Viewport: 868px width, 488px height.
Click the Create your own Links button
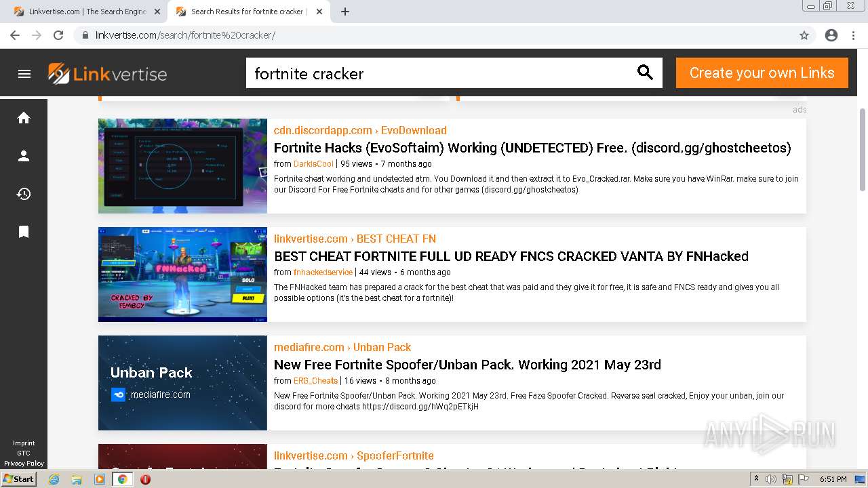[x=762, y=73]
